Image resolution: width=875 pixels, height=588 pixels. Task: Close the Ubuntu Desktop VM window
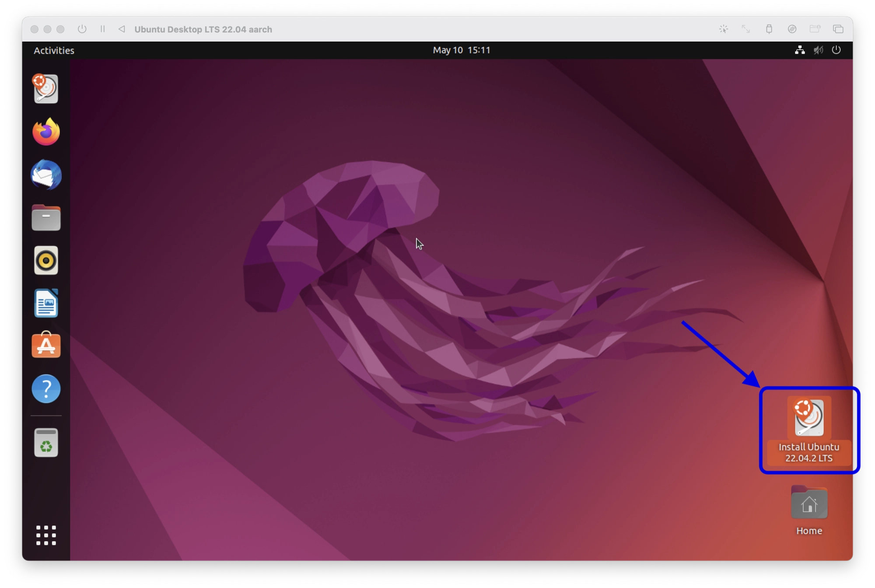pos(35,29)
